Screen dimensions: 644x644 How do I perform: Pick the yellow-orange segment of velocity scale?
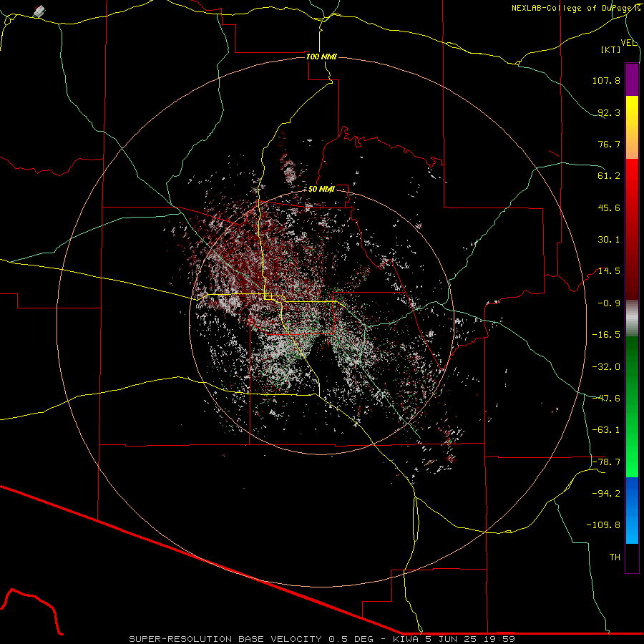632,127
